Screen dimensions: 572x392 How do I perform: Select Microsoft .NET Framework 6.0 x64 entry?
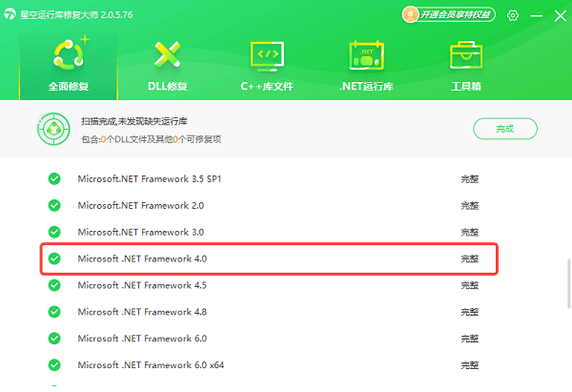pos(151,365)
